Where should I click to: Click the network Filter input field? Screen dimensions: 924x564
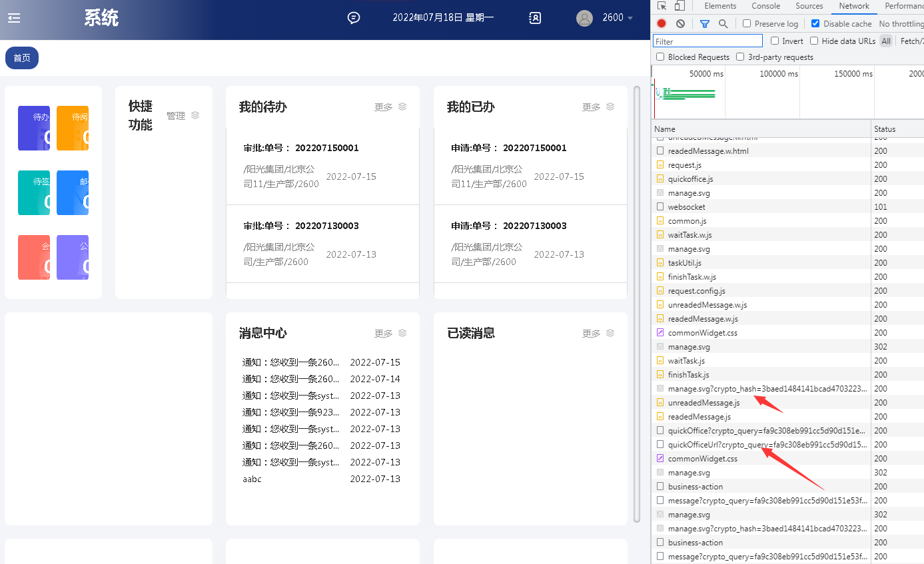click(707, 41)
